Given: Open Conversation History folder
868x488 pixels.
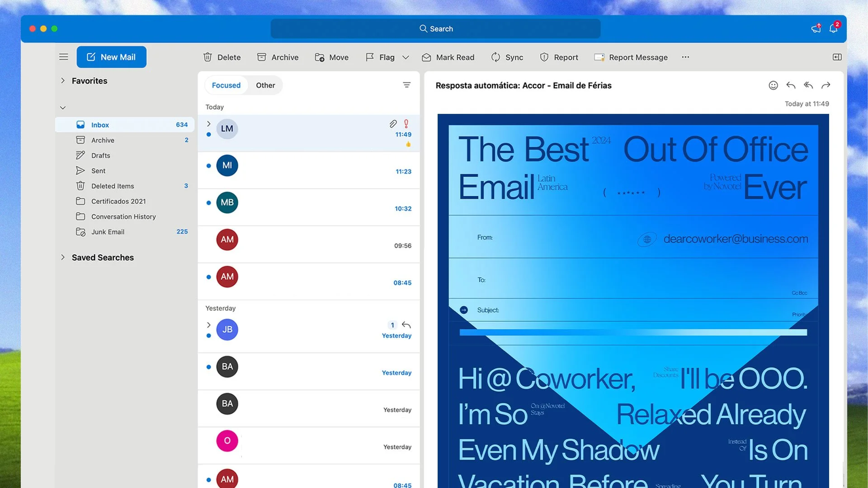Looking at the screenshot, I should tap(125, 216).
